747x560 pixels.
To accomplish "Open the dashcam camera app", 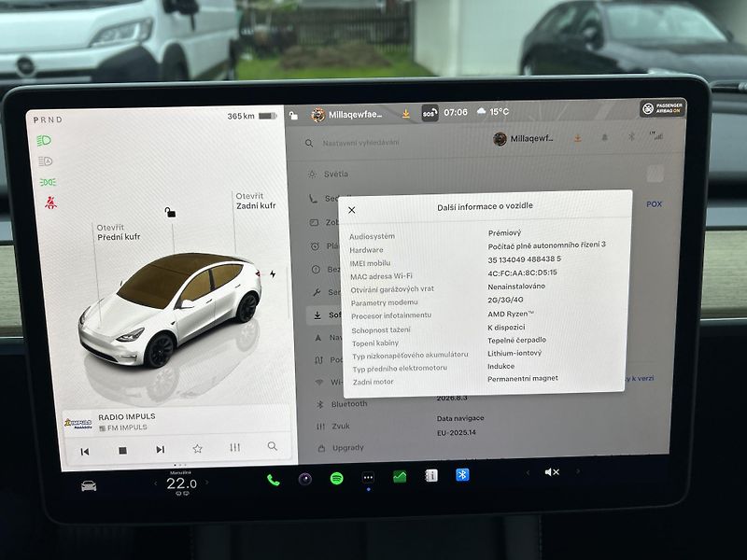I will tap(305, 479).
